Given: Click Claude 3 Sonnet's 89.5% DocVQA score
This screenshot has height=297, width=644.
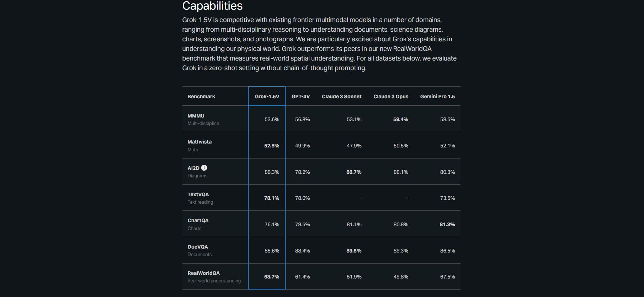Looking at the screenshot, I should pos(354,251).
